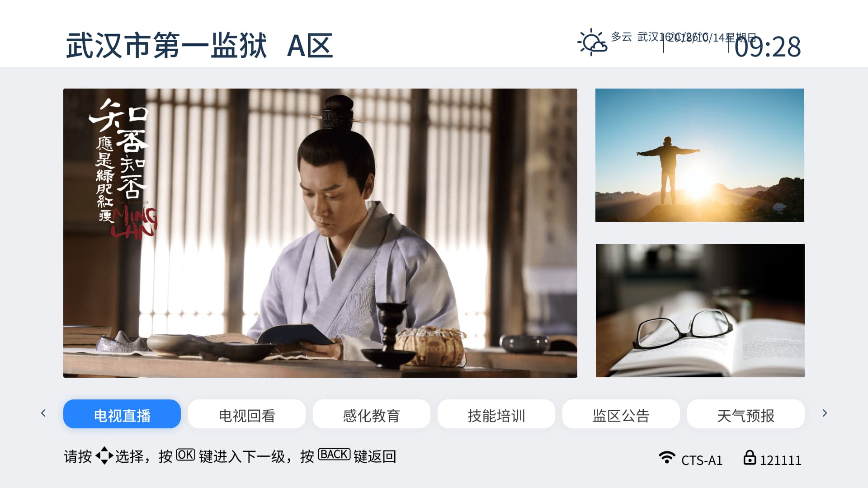Click the WiFi signal icon

coord(667,457)
